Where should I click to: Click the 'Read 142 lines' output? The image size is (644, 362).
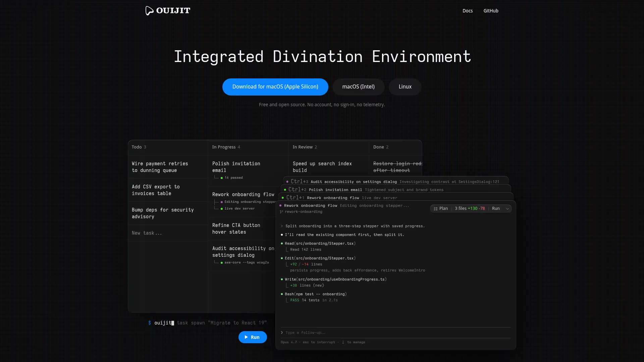306,249
